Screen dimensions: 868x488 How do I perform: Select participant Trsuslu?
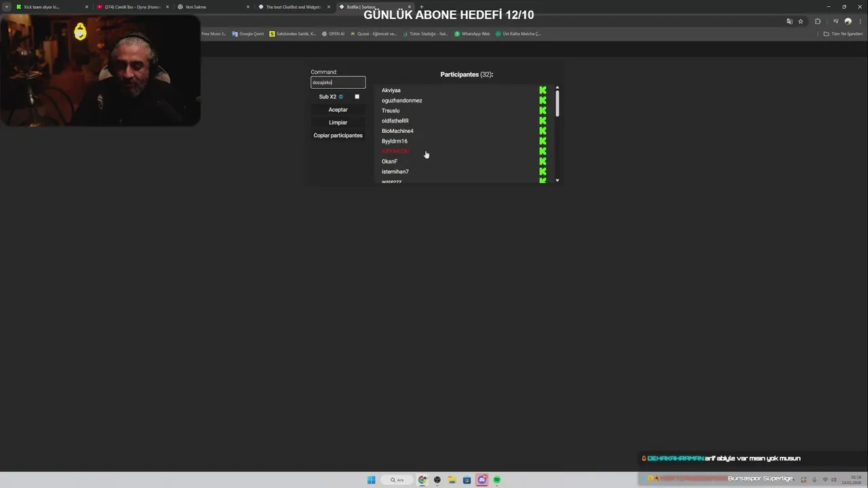[391, 110]
